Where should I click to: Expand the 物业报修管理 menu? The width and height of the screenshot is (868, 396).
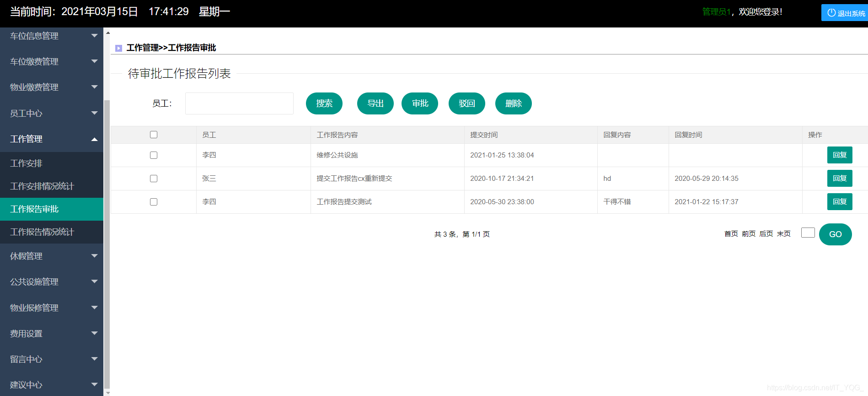pyautogui.click(x=52, y=308)
